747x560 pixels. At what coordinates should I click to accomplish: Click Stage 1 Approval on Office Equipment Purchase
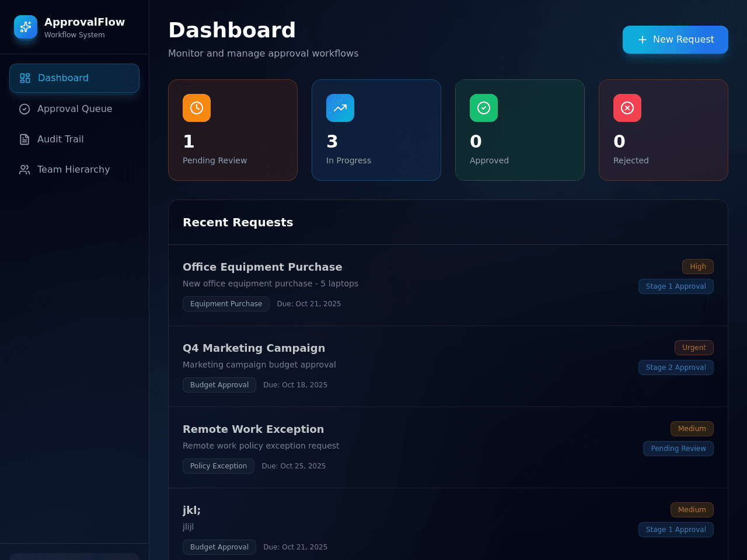[x=676, y=286]
